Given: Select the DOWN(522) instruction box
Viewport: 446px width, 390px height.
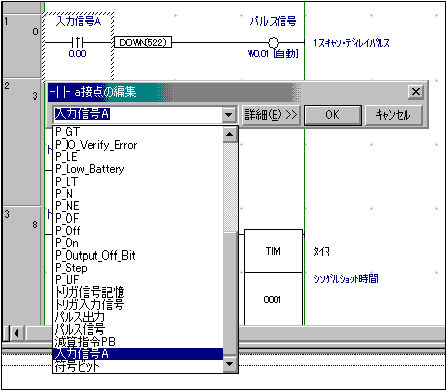Looking at the screenshot, I should coord(143,42).
